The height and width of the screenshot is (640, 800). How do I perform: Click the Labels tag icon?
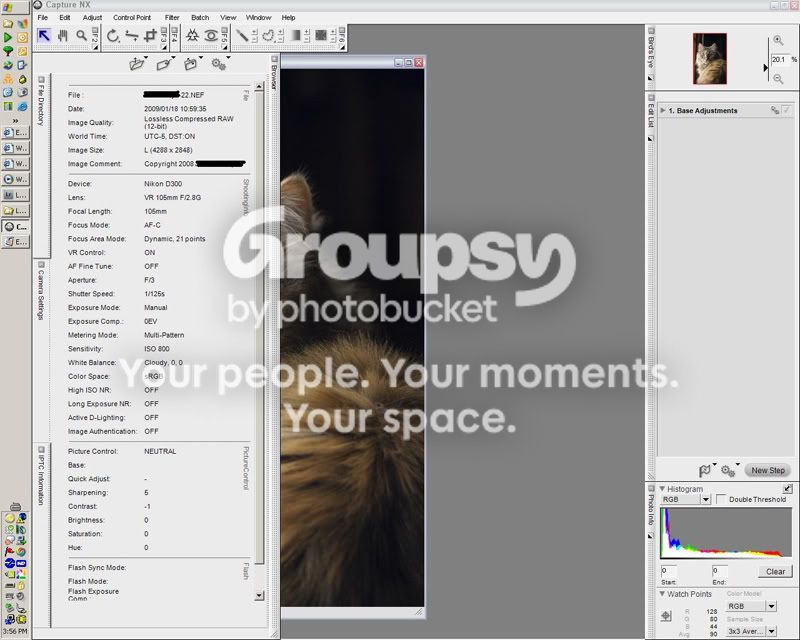(x=163, y=64)
